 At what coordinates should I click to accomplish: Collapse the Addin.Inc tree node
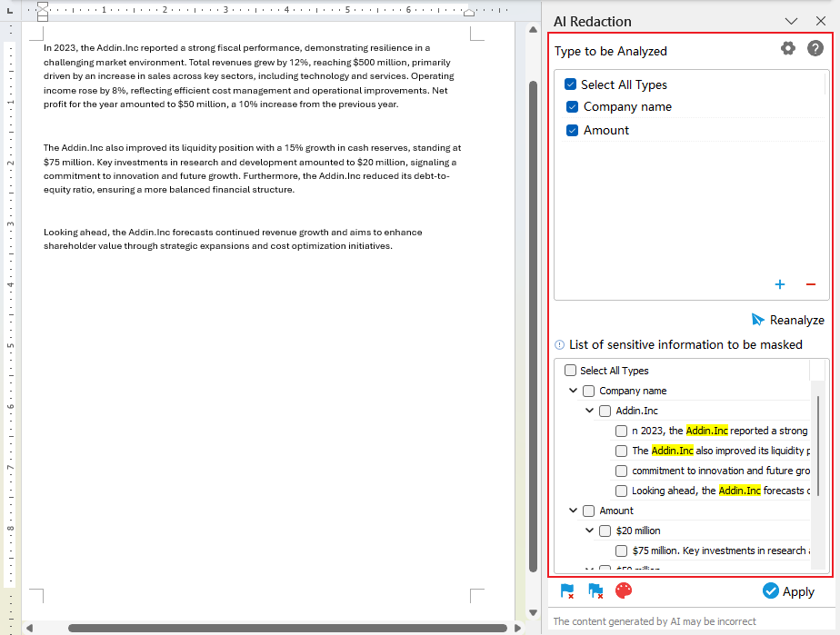click(x=589, y=411)
